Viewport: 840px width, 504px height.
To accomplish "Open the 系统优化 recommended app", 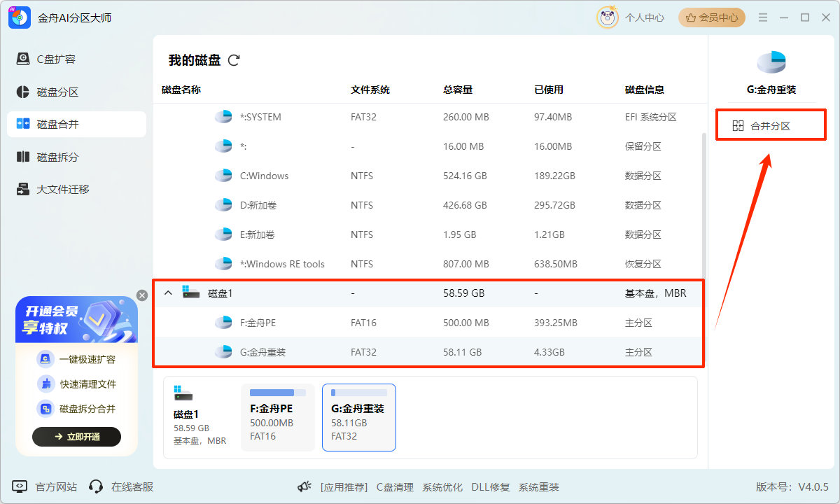I will [x=442, y=487].
